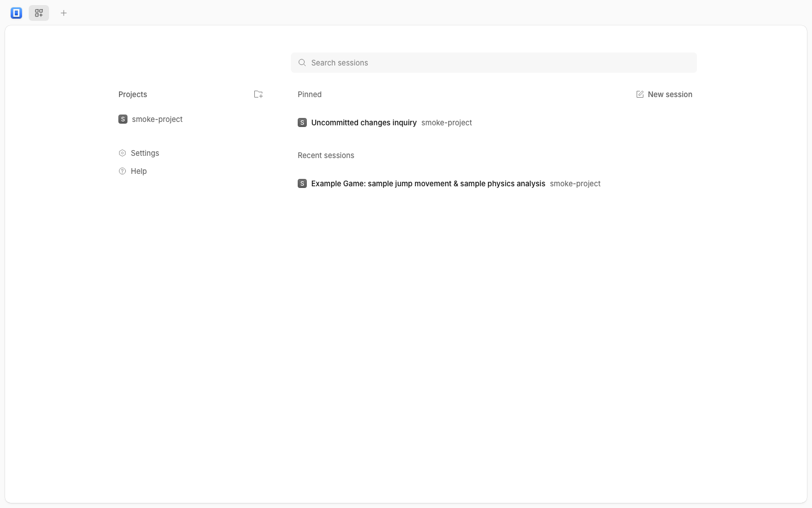This screenshot has height=508, width=812.
Task: Click smoke-project label next to Uncommitted changes inquiry
Action: pos(447,122)
